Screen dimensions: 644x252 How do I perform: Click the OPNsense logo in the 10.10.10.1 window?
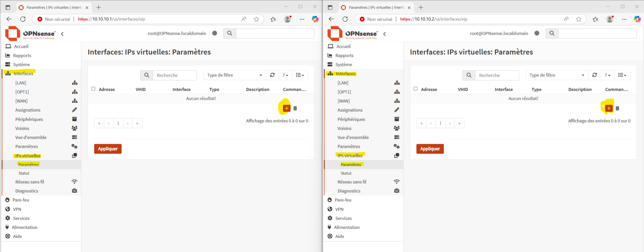tap(31, 34)
